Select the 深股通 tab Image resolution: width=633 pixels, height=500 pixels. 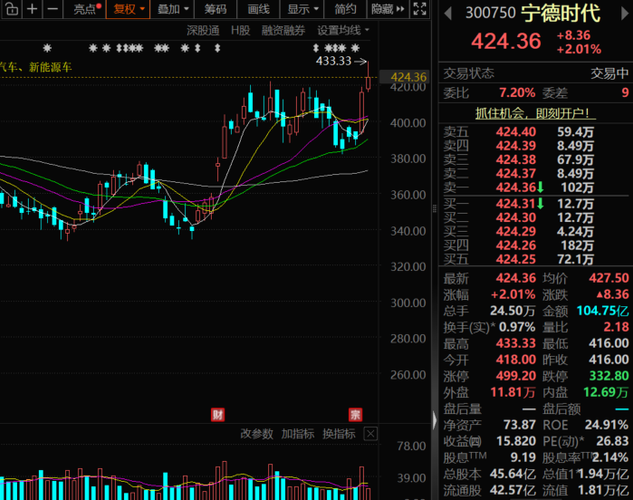point(203,30)
